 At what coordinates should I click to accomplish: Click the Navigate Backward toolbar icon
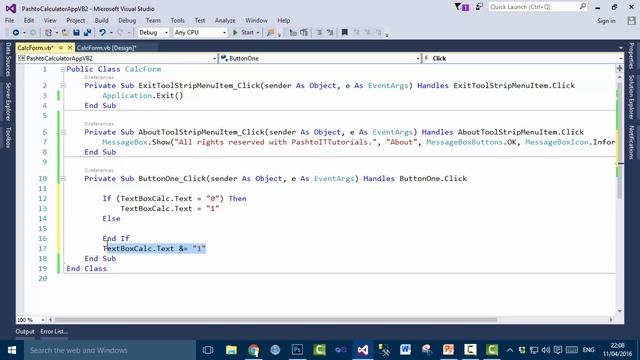(16, 32)
